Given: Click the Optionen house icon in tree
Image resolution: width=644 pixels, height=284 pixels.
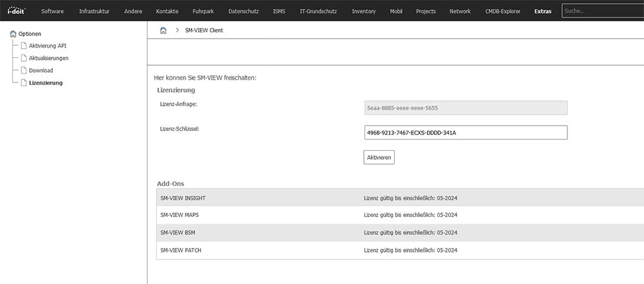Looking at the screenshot, I should coord(13,34).
